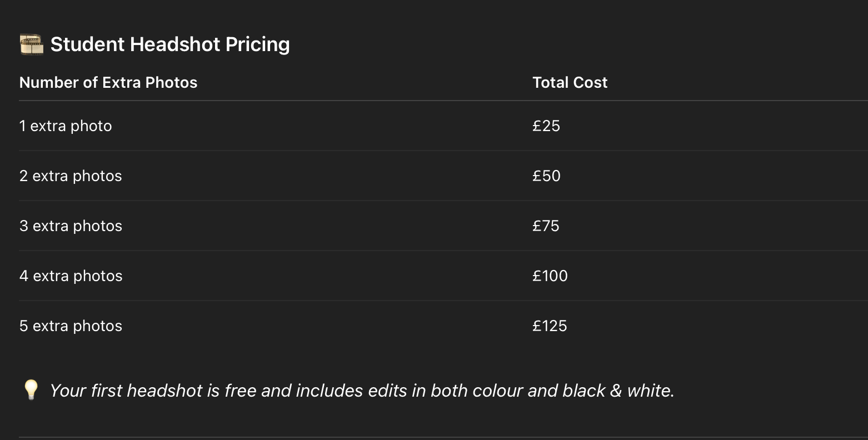Screen dimensions: 868x440
Task: Click the "2 extra photos" row label
Action: pyautogui.click(x=71, y=176)
